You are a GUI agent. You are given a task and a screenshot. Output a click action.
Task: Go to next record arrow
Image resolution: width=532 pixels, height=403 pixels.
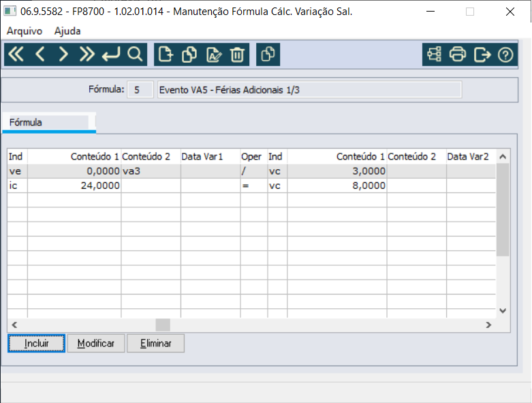click(x=63, y=55)
